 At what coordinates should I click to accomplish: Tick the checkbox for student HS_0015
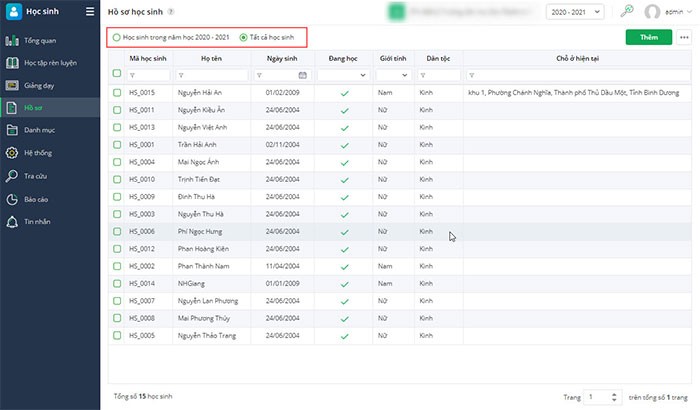(x=117, y=92)
